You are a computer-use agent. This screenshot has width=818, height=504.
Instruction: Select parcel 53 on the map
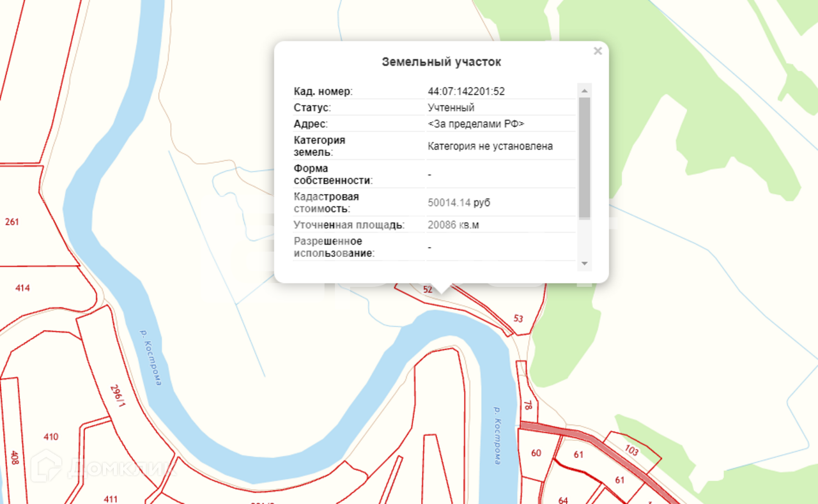(518, 318)
